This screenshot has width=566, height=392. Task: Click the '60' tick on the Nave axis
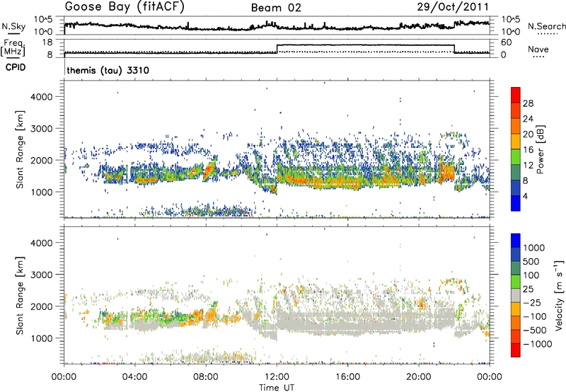507,42
